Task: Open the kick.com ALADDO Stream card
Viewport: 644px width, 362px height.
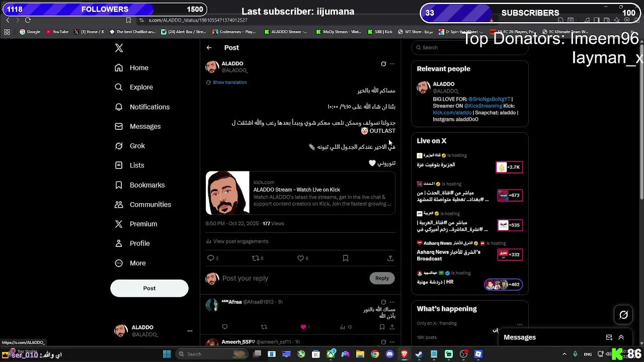Action: click(300, 193)
